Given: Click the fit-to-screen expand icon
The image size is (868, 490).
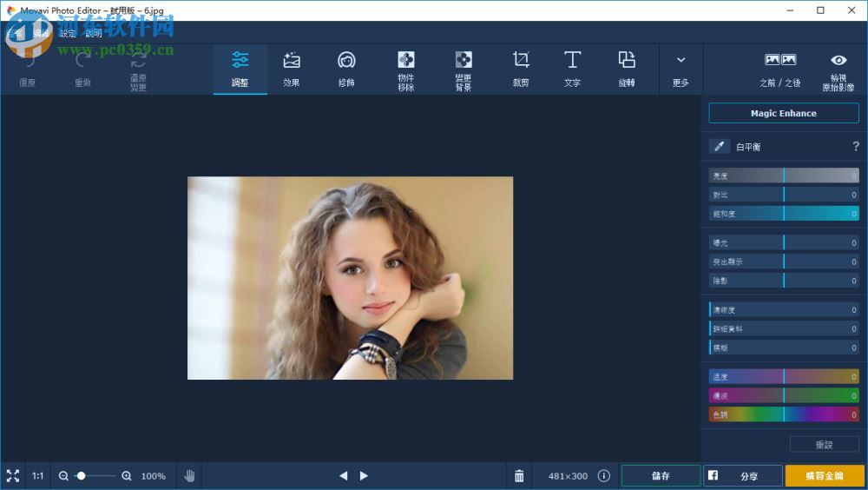Looking at the screenshot, I should click(x=13, y=475).
